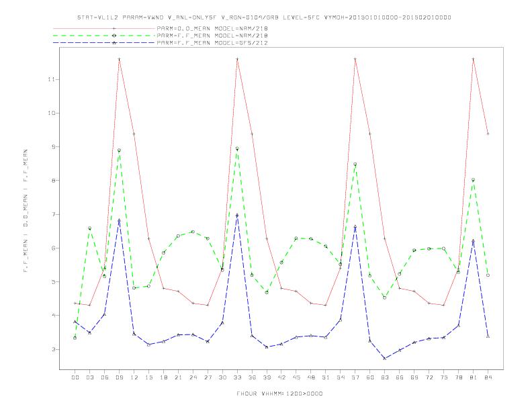The width and height of the screenshot is (532, 411).
Task: Click x-axis tick label 60
Action: tap(370, 377)
